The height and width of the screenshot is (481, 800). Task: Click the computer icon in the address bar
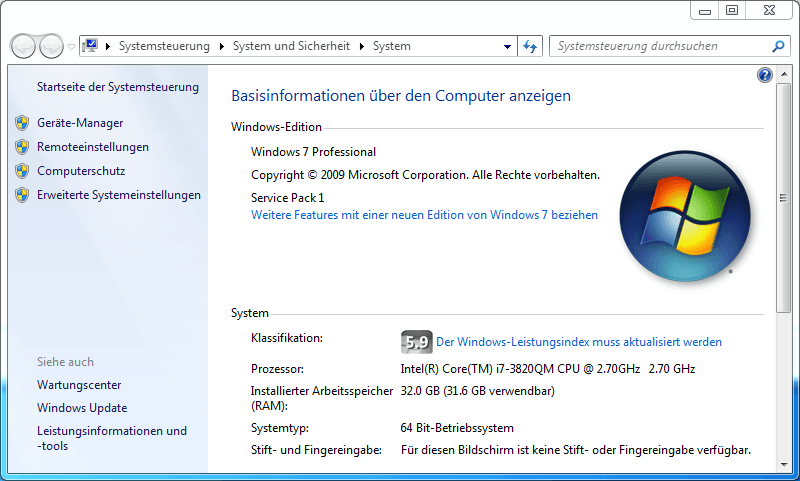tap(90, 46)
